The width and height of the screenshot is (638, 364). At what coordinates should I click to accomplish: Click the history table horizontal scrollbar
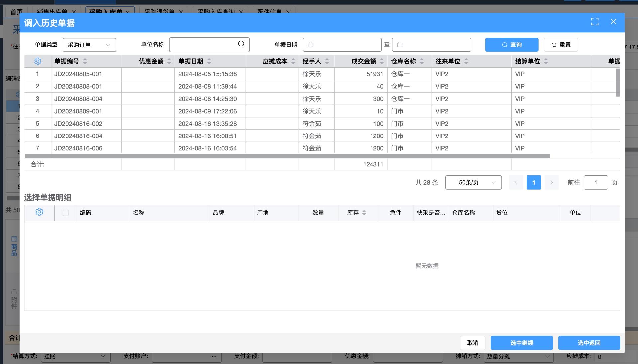[287, 156]
